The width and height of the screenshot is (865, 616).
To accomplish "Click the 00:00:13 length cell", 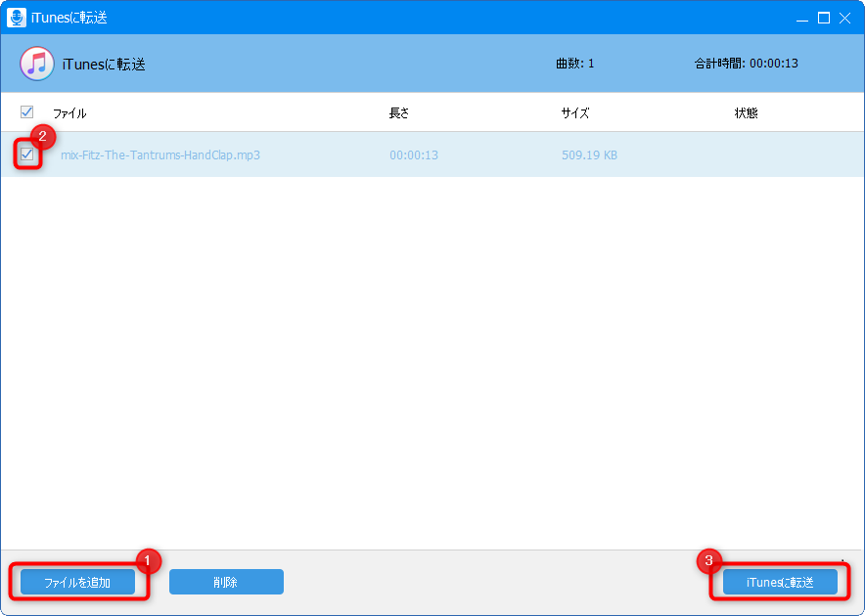I will click(414, 154).
